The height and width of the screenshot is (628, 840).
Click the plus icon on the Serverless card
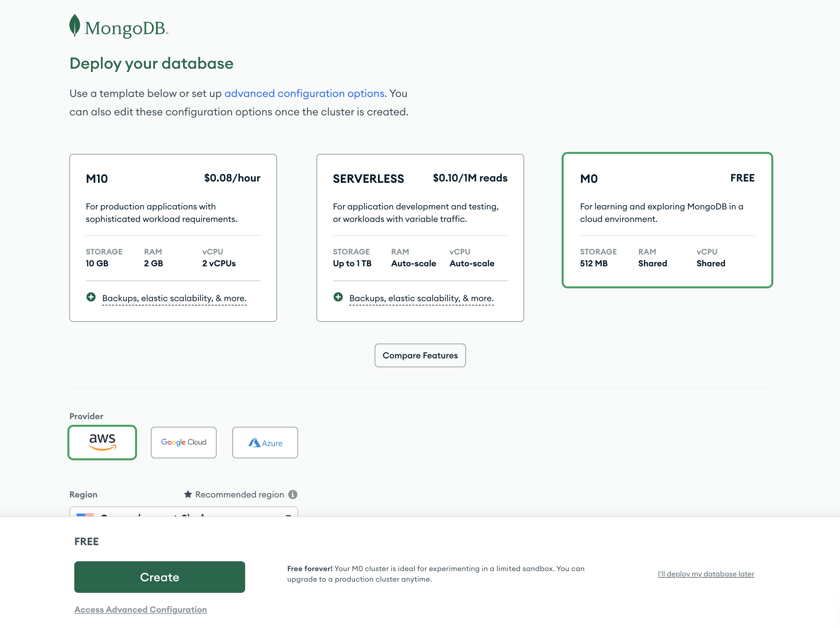point(338,297)
